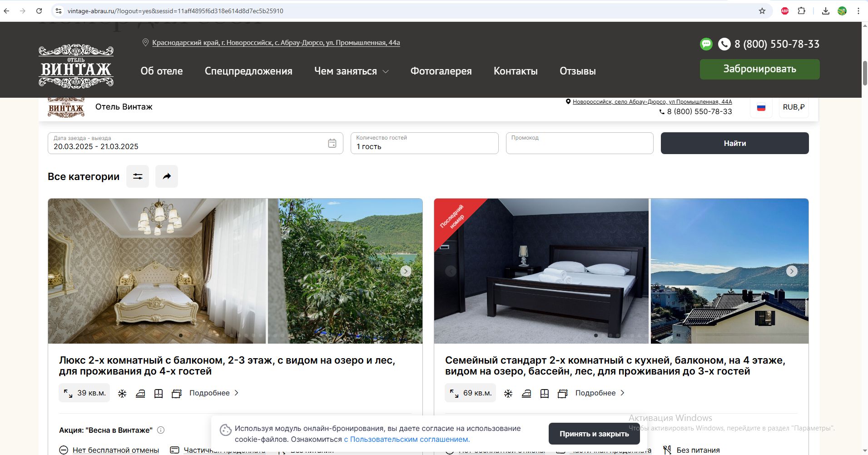Click the Промокод input field
The height and width of the screenshot is (455, 868).
(580, 143)
